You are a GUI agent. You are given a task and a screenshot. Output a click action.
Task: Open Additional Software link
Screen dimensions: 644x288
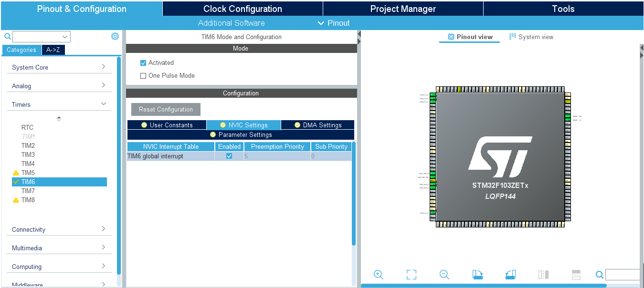point(232,23)
